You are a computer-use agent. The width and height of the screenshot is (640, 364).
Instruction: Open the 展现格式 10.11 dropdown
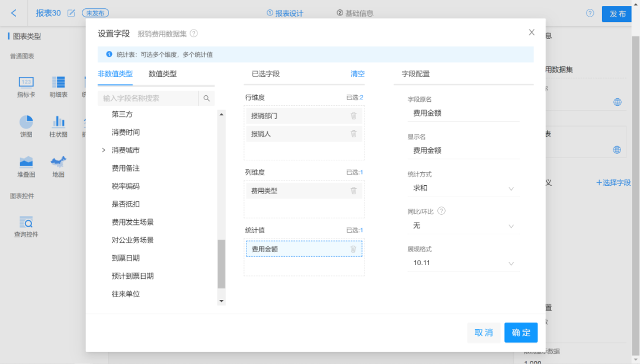463,263
